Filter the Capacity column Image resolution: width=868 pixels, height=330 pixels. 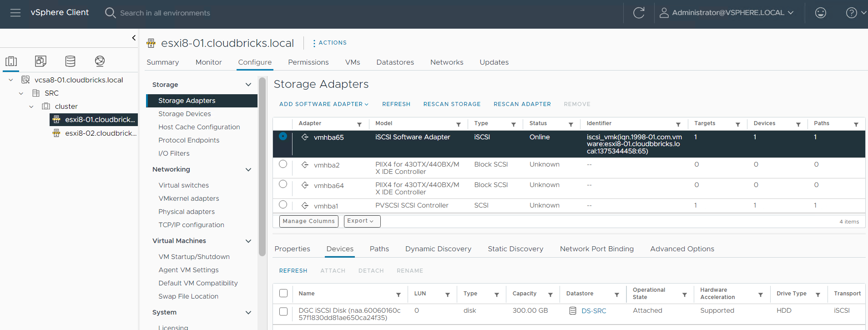pos(550,295)
